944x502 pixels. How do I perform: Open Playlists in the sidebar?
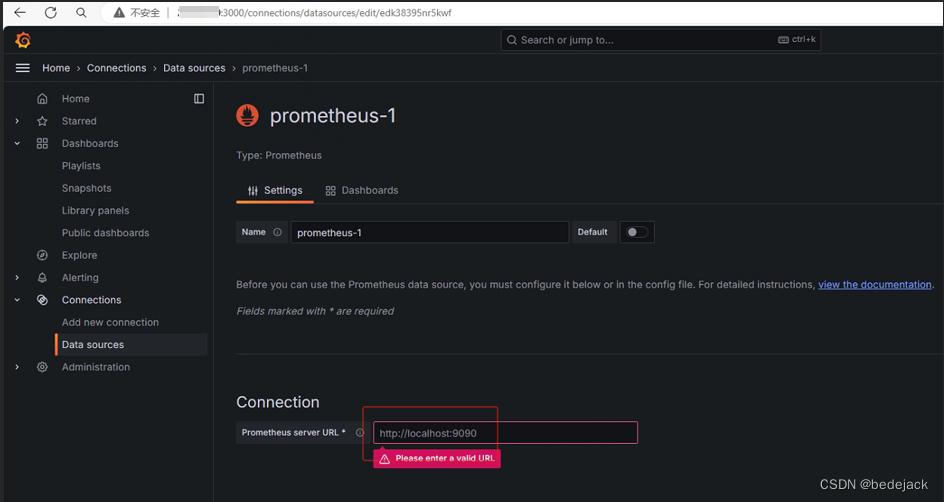tap(81, 166)
